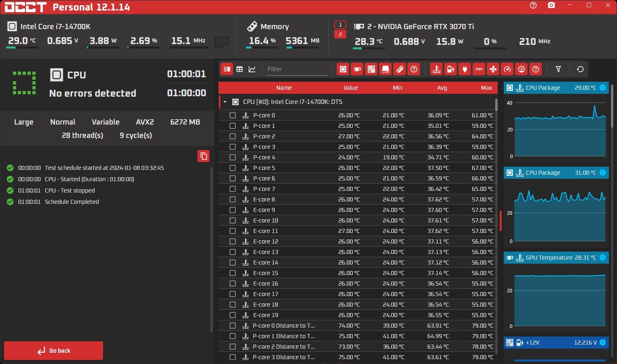Click the Go back button
Screen dimensions: 617x364
click(x=54, y=351)
